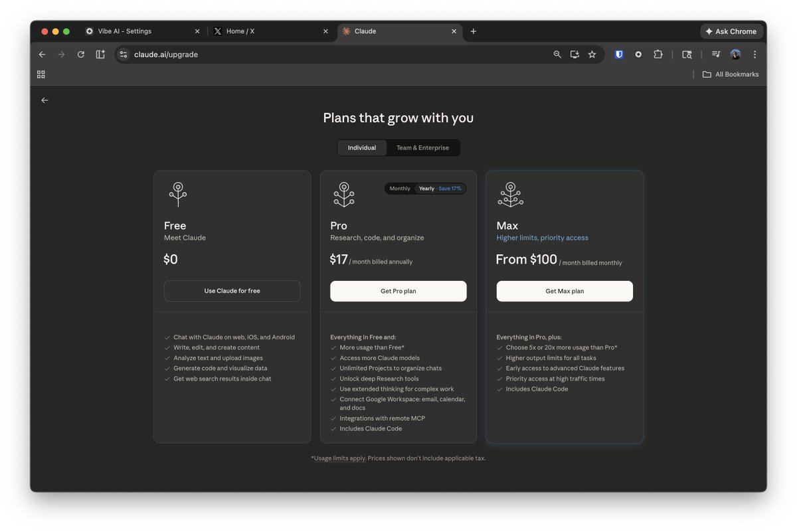Click the browser forward arrow

pyautogui.click(x=61, y=54)
